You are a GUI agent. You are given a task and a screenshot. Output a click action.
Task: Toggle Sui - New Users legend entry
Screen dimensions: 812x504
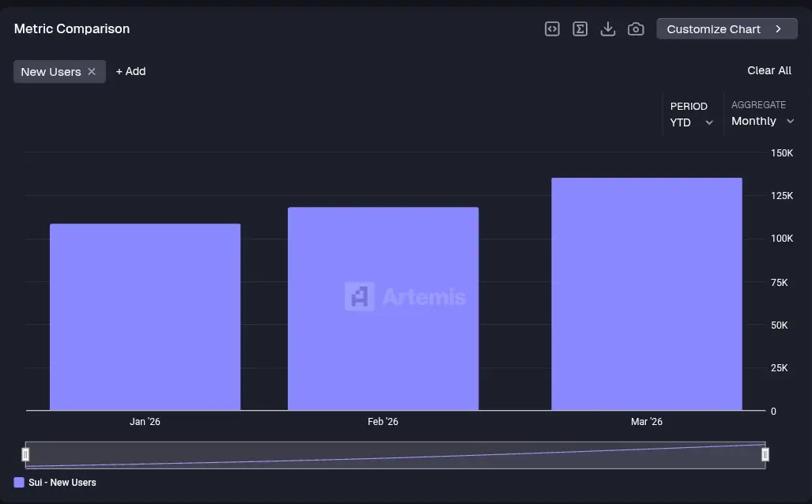click(x=55, y=482)
